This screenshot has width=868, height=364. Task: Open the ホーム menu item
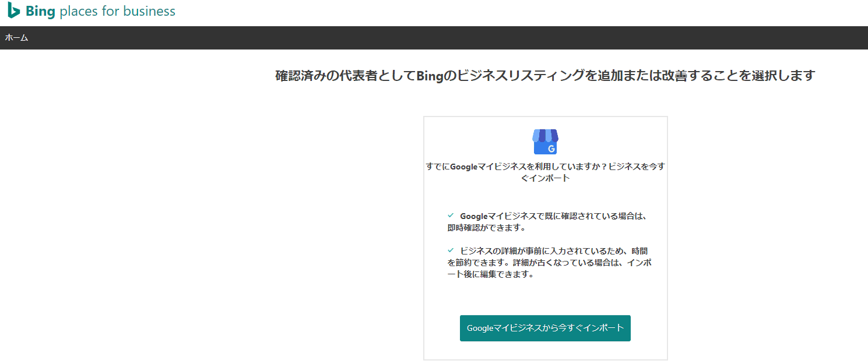pyautogui.click(x=16, y=38)
